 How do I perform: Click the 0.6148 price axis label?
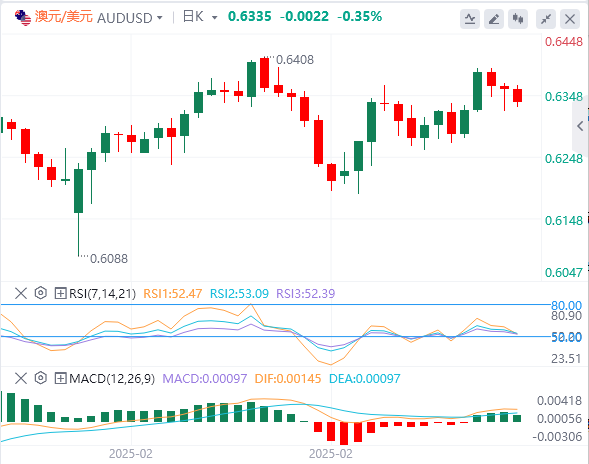[x=564, y=221]
